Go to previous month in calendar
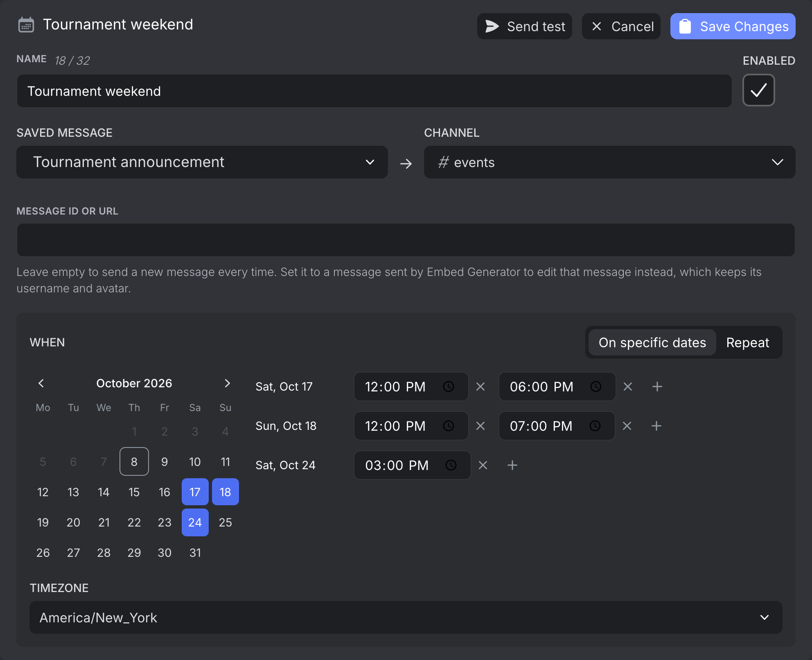The width and height of the screenshot is (812, 660). coord(41,383)
